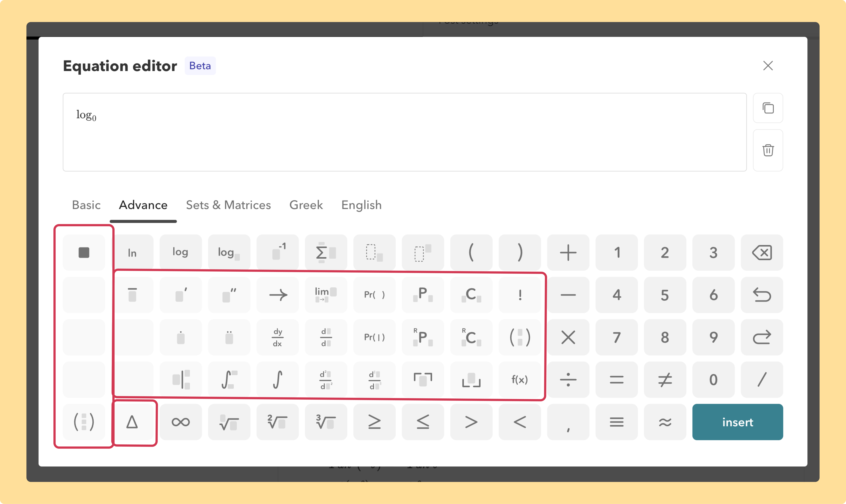Insert the cube root symbol
846x504 pixels.
point(326,422)
